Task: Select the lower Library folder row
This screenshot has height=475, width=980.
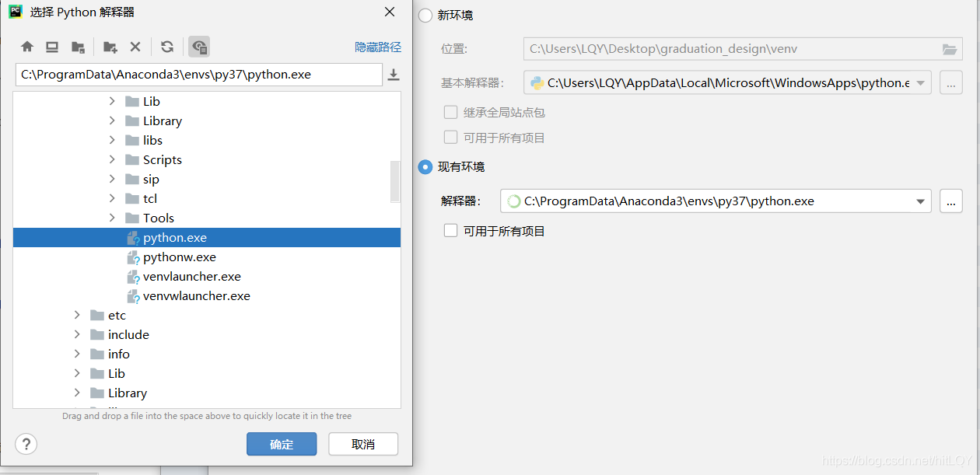Action: click(207, 393)
